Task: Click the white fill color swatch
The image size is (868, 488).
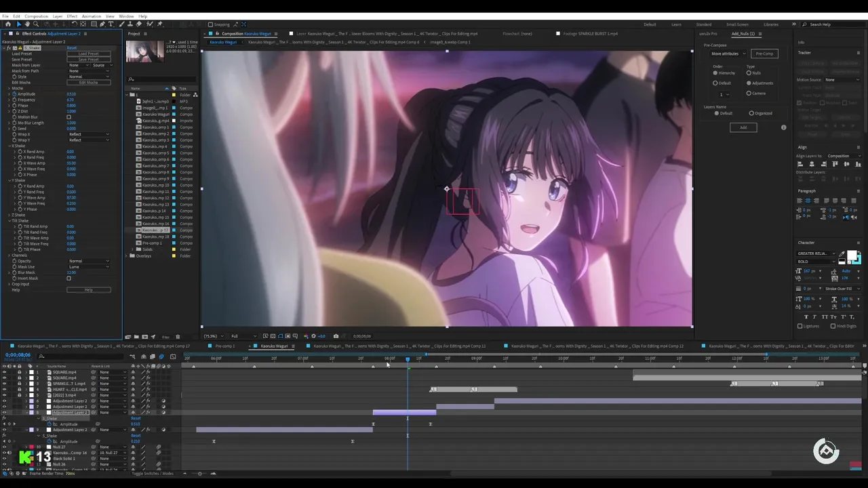Action: coord(850,255)
